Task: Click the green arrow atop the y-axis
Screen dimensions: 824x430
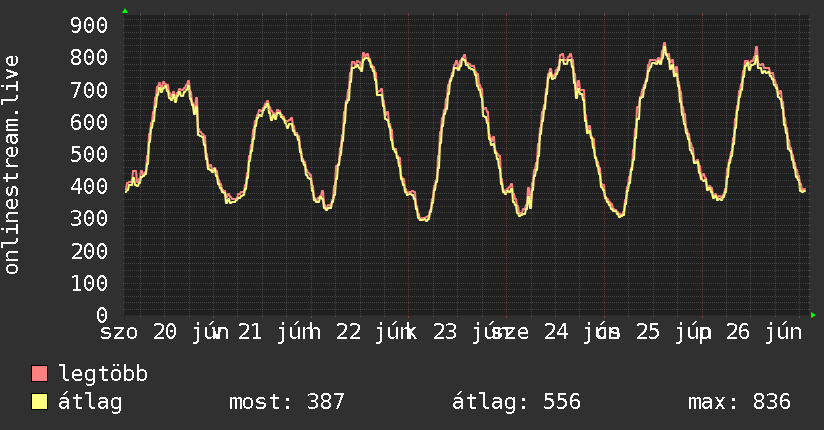Action: tap(125, 11)
